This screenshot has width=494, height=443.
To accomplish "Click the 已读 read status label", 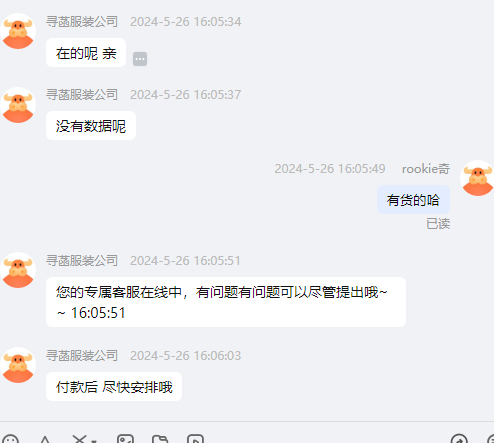I will pyautogui.click(x=438, y=224).
